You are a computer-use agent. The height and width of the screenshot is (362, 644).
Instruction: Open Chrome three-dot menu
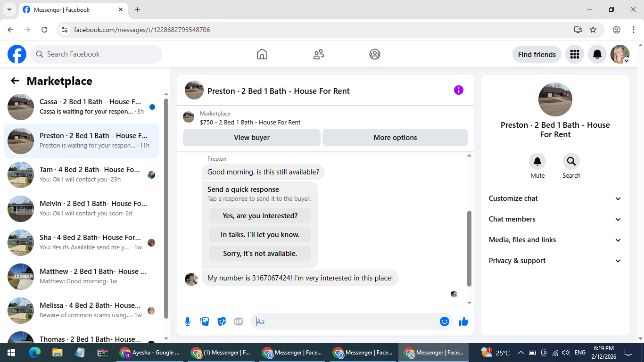(x=634, y=30)
